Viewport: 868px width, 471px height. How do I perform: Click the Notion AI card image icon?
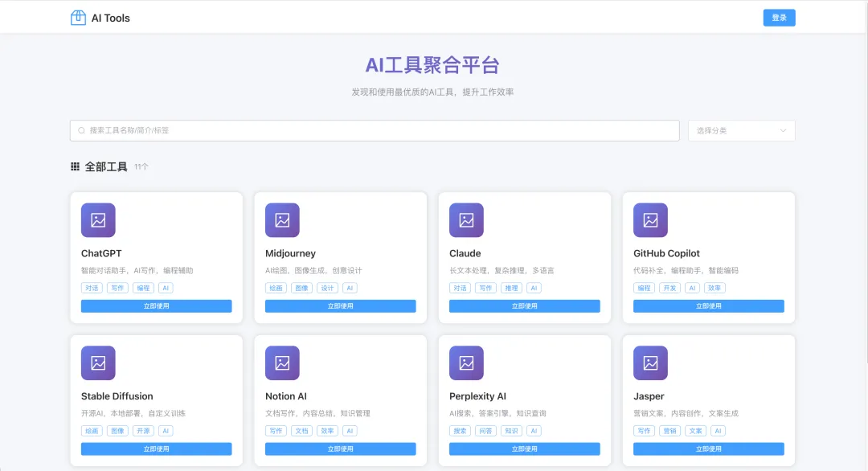(282, 362)
